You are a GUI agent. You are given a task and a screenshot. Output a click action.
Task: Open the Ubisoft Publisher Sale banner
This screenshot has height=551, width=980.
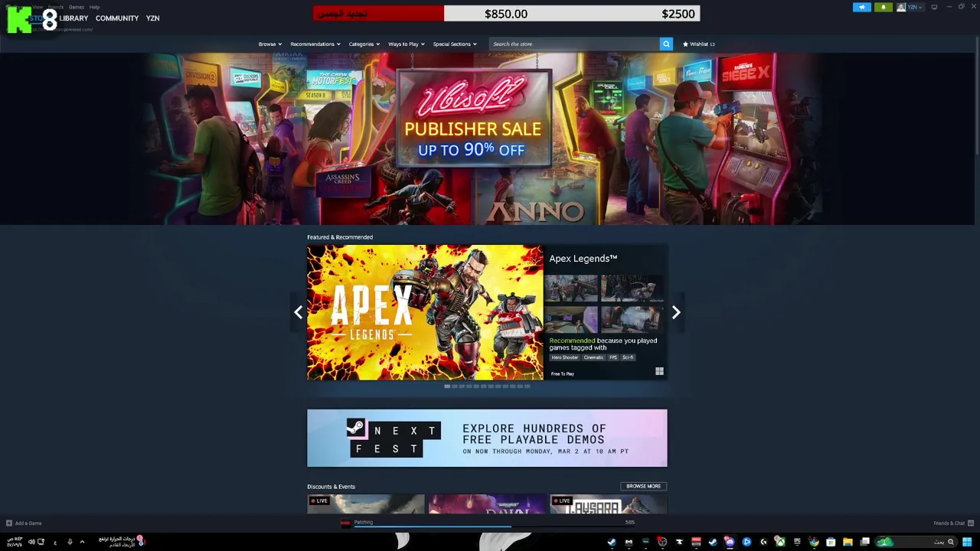pos(487,139)
